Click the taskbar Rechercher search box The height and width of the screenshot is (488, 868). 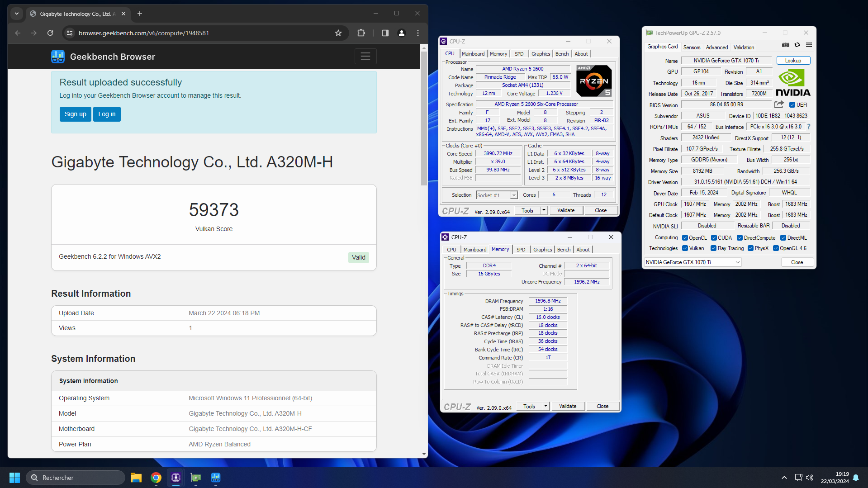tap(76, 478)
